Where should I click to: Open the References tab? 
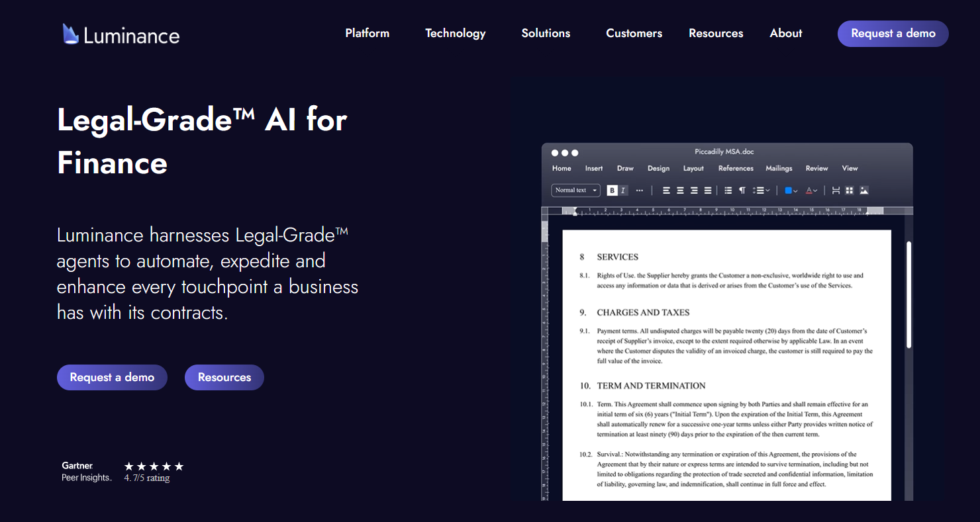(x=736, y=168)
